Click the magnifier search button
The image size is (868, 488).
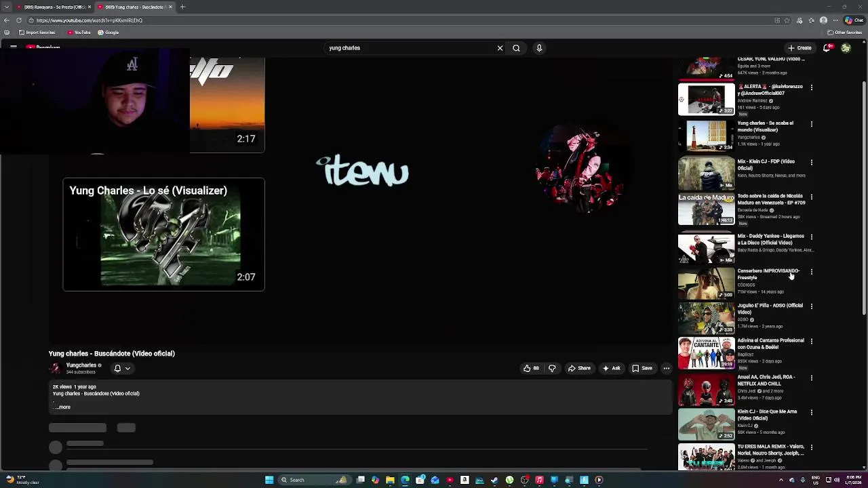(x=516, y=48)
